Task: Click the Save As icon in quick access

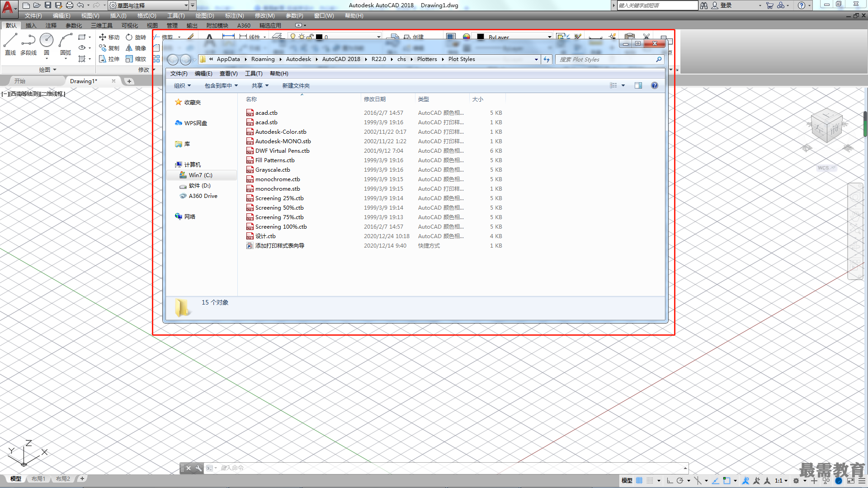Action: (59, 5)
